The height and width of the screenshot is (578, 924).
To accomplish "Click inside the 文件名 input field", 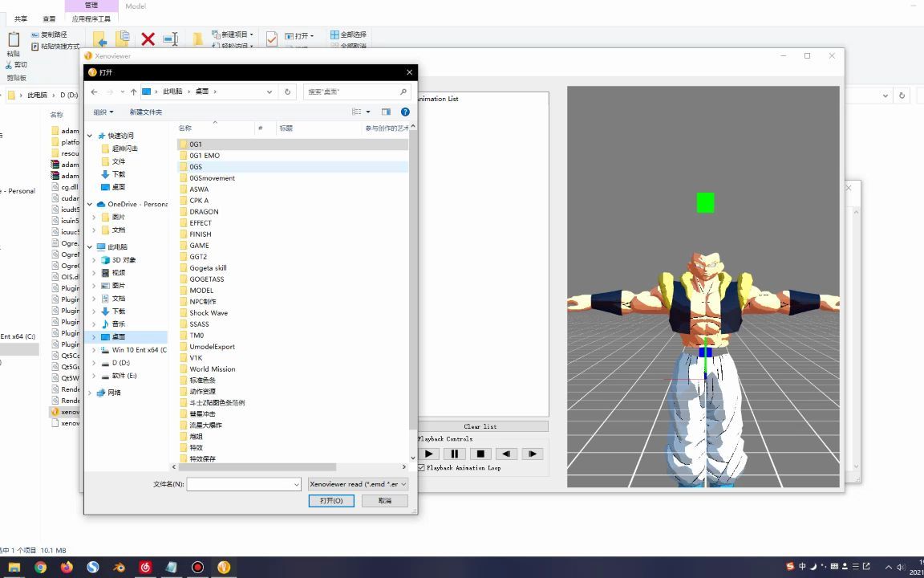I will [x=241, y=484].
